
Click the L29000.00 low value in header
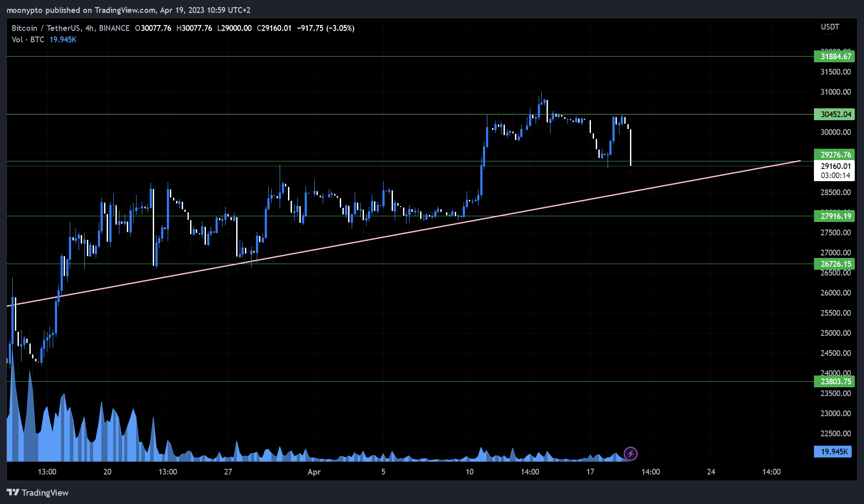coord(234,28)
